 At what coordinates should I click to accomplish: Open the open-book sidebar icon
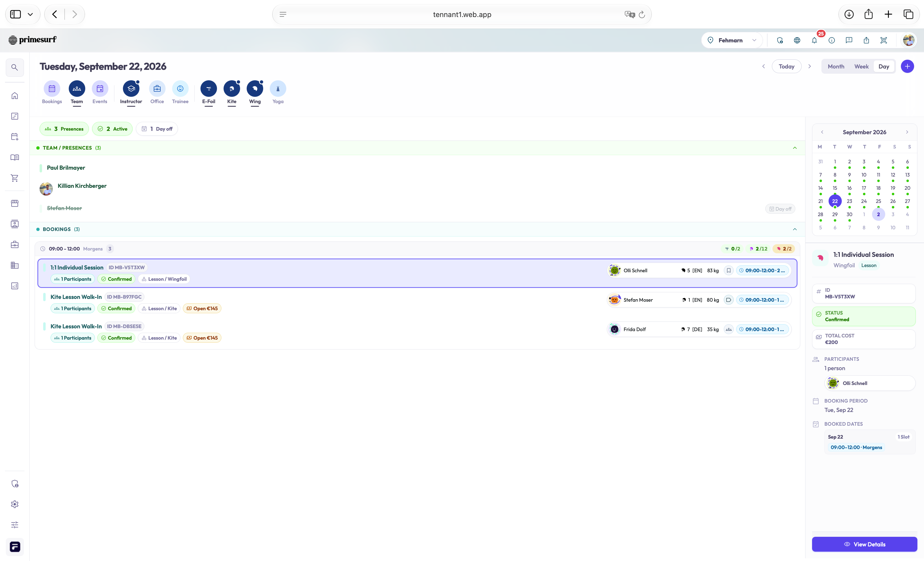[15, 158]
